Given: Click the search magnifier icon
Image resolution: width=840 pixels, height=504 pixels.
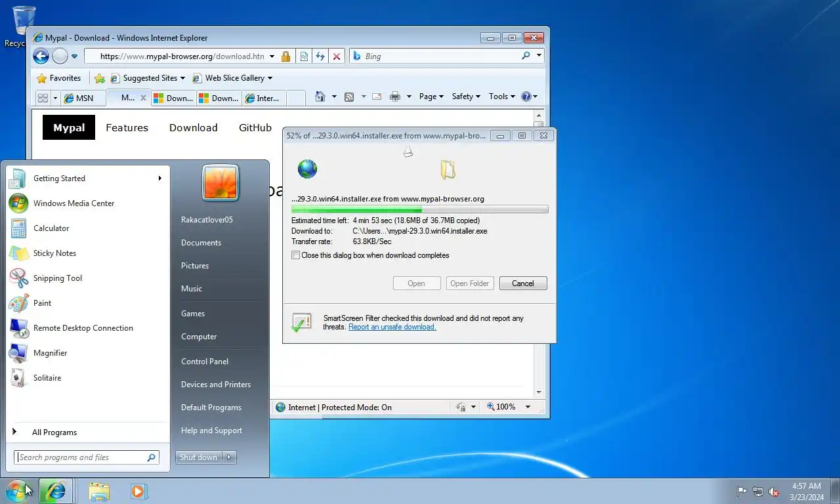Looking at the screenshot, I should tap(526, 56).
